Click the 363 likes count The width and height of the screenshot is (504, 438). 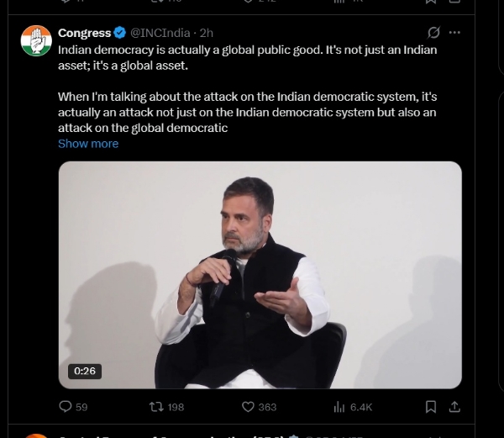(x=267, y=407)
